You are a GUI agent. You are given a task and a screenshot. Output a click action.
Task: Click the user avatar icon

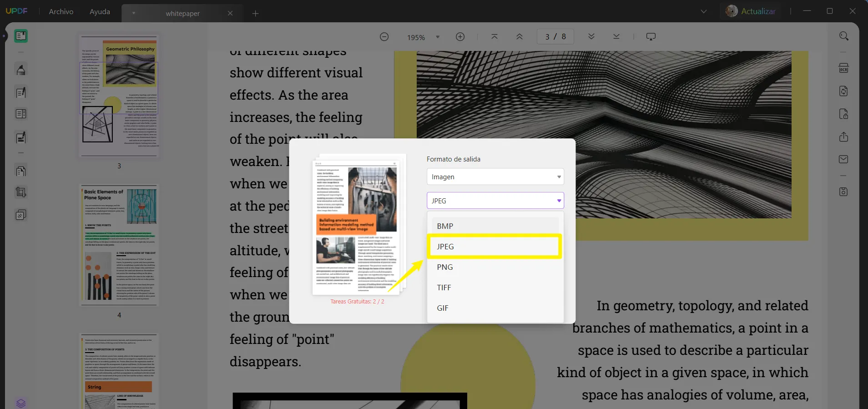(x=732, y=11)
